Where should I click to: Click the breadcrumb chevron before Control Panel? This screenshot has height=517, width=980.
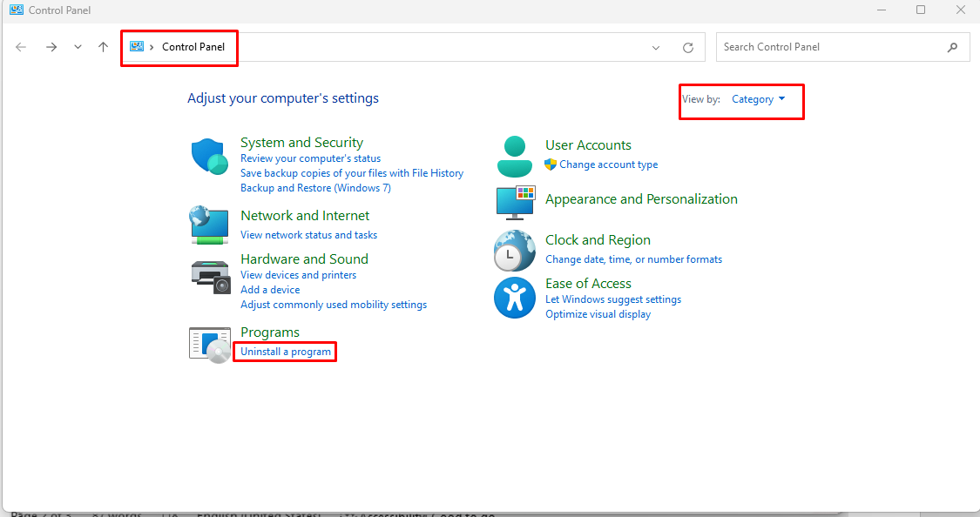[x=152, y=48]
